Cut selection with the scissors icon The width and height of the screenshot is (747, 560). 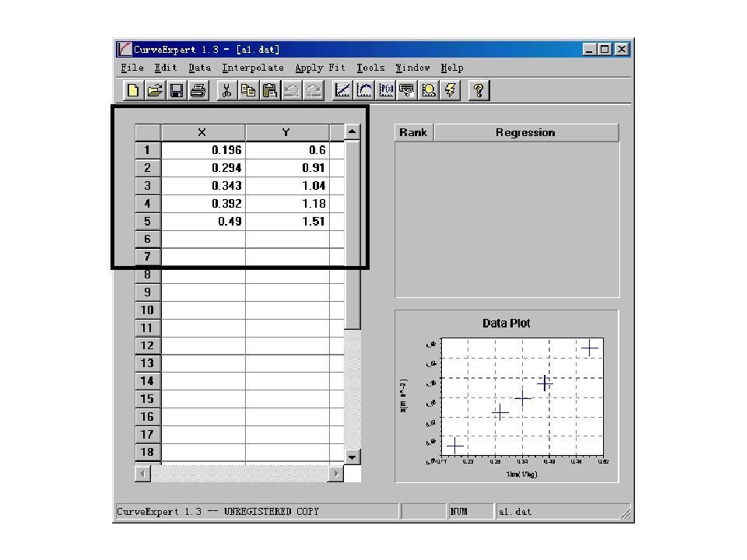coord(226,91)
